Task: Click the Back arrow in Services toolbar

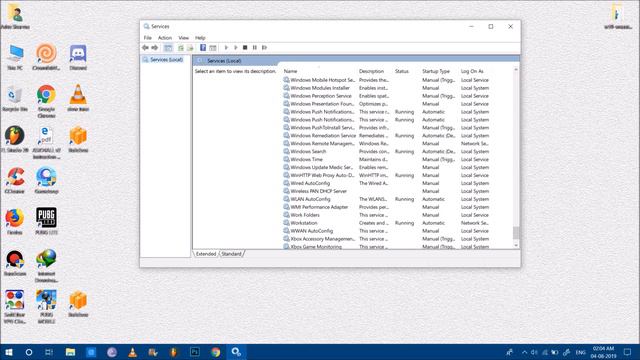Action: (x=145, y=48)
